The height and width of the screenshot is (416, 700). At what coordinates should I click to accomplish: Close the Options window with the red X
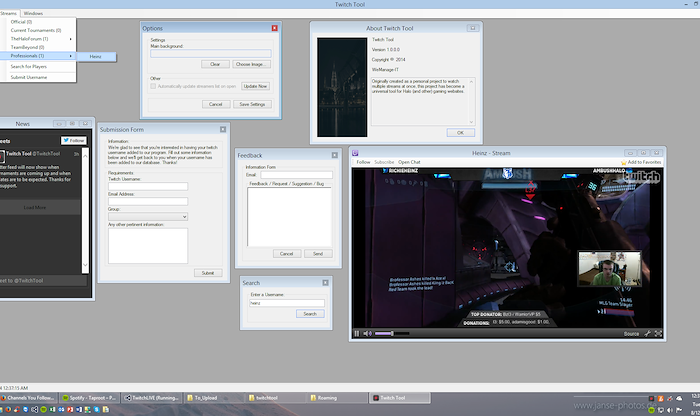pos(275,28)
